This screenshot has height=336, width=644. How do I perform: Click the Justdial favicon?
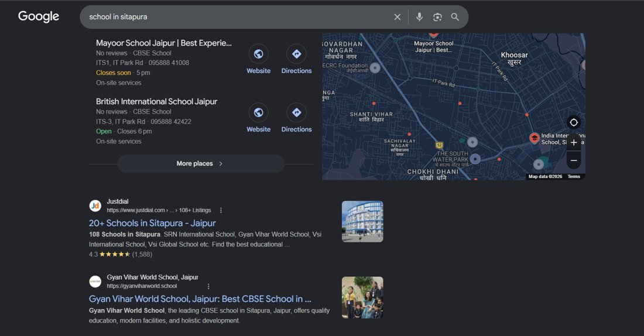95,206
